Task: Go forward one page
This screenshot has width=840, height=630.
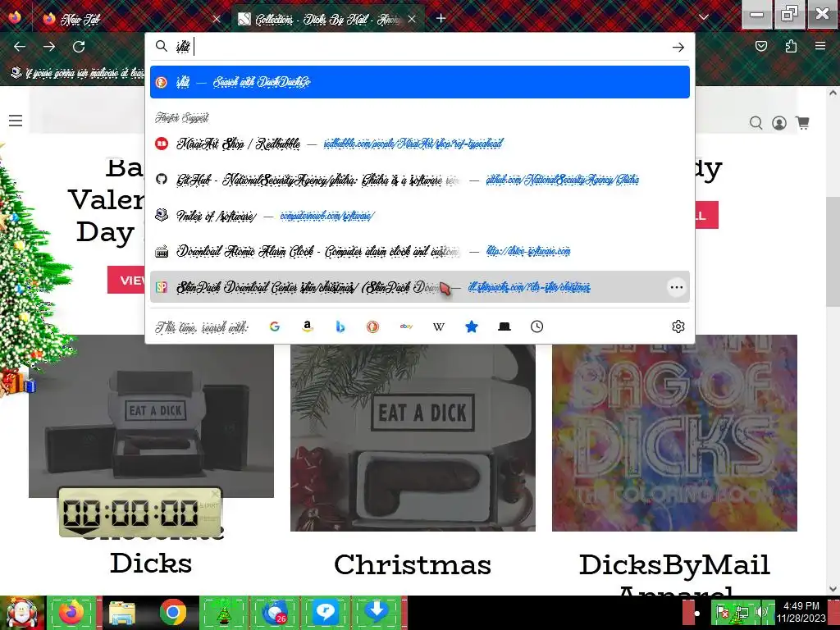Action: pos(49,47)
